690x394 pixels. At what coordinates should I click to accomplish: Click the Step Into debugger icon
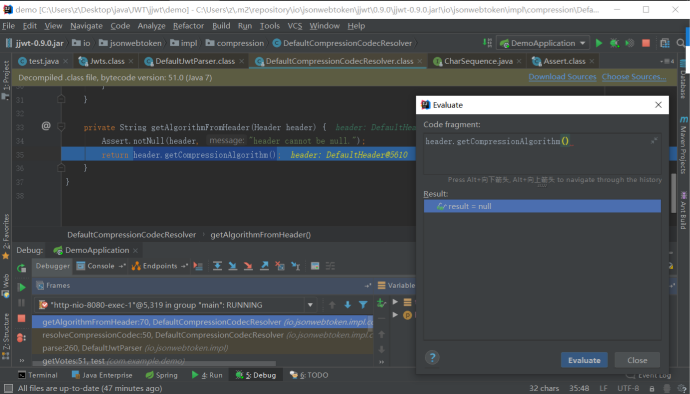[233, 266]
